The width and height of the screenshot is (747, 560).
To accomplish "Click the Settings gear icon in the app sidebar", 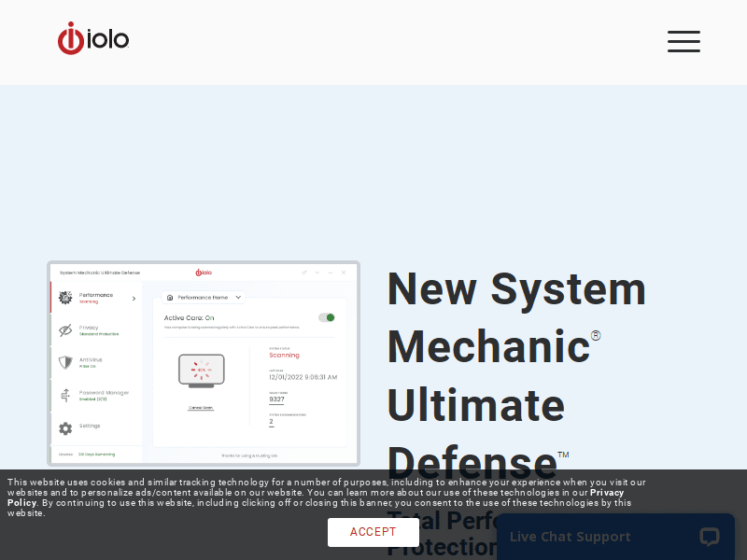I will 65,427.
